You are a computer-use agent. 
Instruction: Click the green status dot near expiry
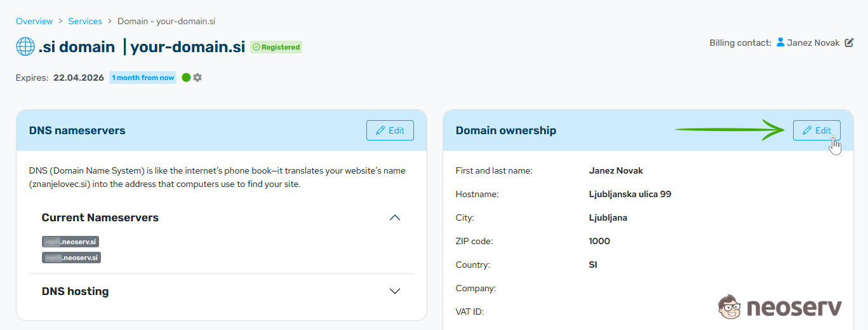coord(186,78)
